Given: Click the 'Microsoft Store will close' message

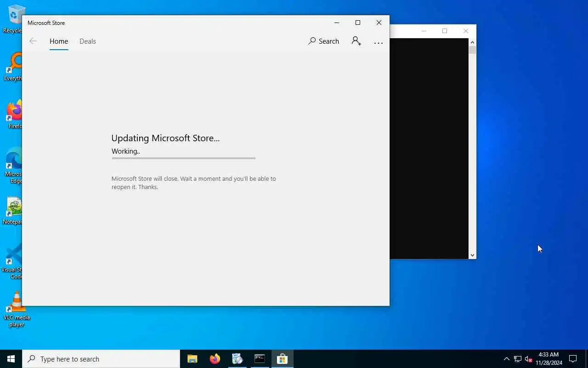Looking at the screenshot, I should pyautogui.click(x=194, y=183).
